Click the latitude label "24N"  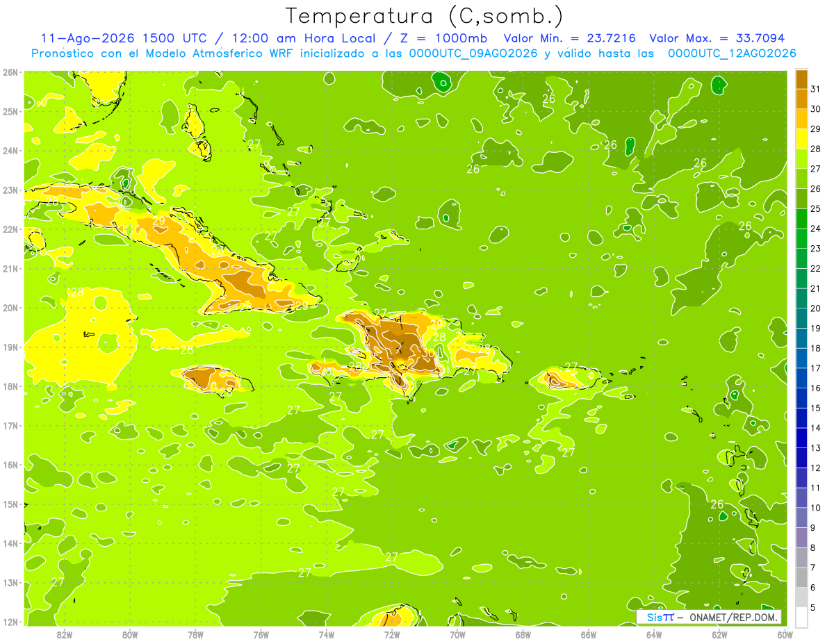[10, 151]
